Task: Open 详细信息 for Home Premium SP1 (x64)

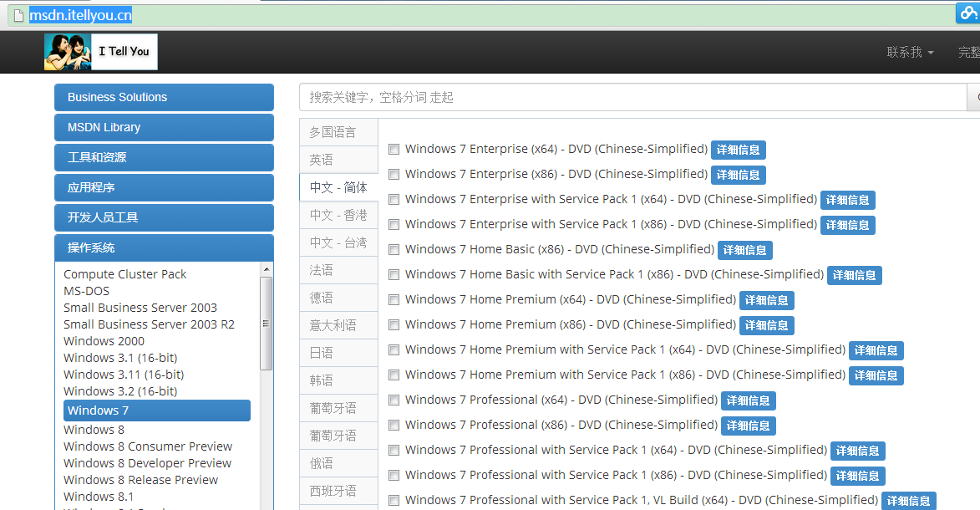Action: pyautogui.click(x=876, y=350)
